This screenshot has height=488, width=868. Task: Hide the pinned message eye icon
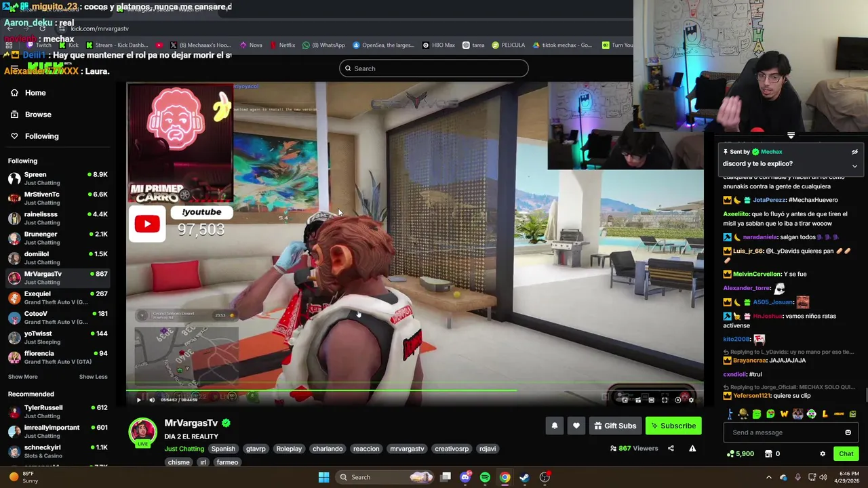coord(854,152)
